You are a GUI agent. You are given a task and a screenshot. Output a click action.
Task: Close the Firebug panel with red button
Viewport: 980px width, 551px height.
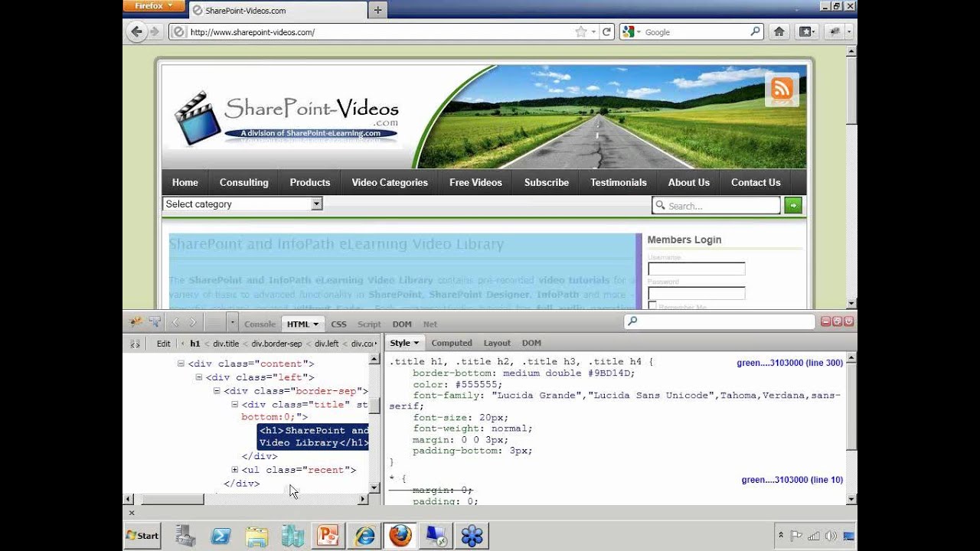point(848,322)
